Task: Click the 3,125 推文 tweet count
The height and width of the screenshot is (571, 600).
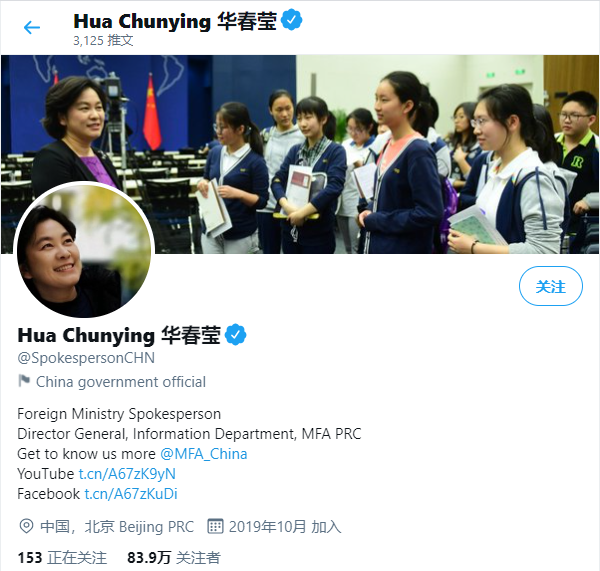Action: point(103,41)
